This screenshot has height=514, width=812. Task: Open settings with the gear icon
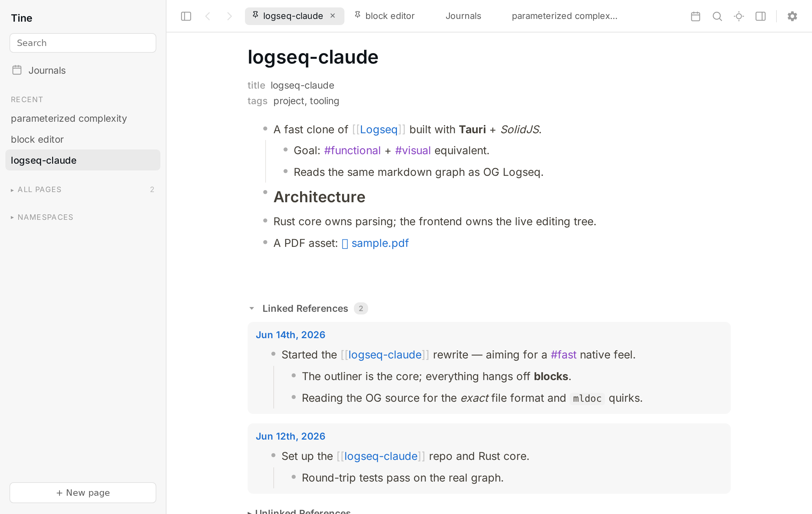tap(792, 16)
